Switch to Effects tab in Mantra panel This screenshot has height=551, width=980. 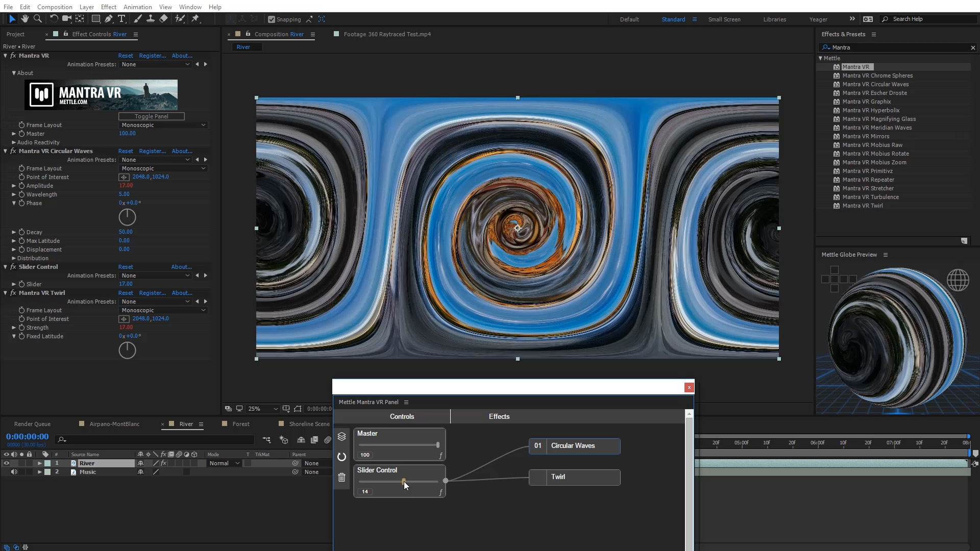[x=499, y=416]
